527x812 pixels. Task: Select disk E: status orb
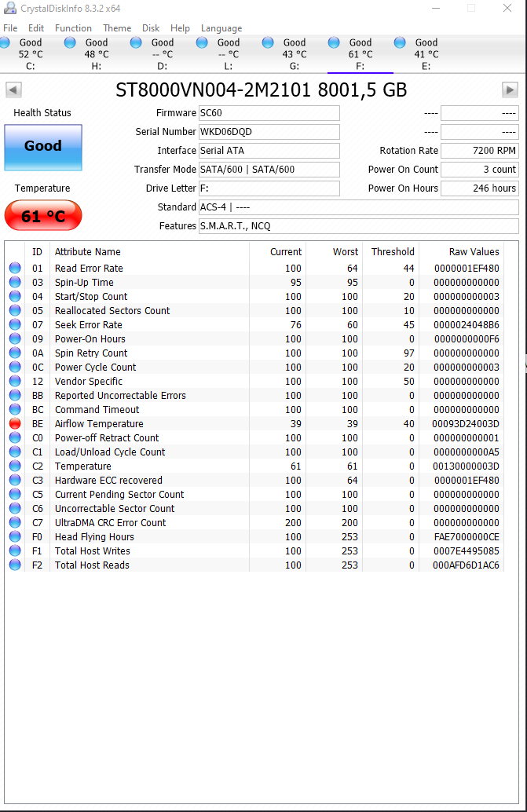tap(400, 42)
